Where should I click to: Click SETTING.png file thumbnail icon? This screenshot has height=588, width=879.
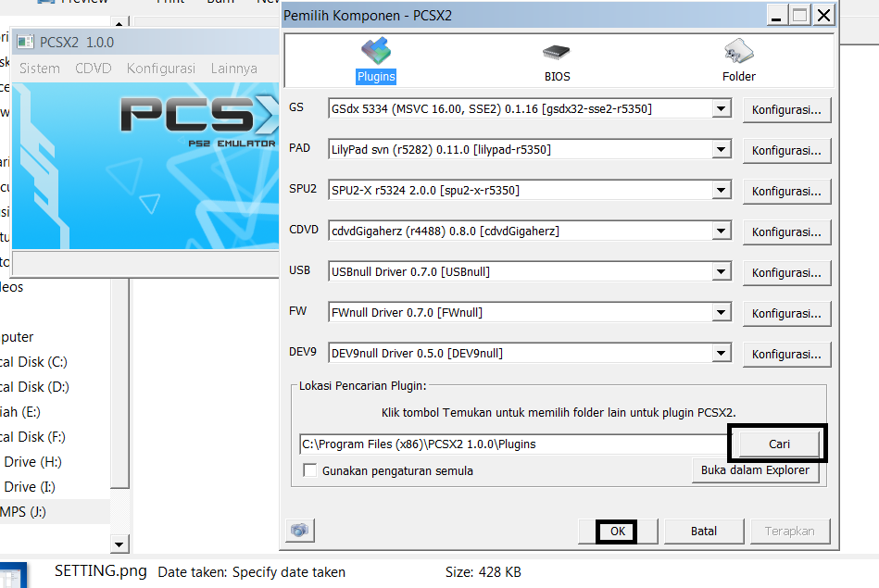click(13, 575)
